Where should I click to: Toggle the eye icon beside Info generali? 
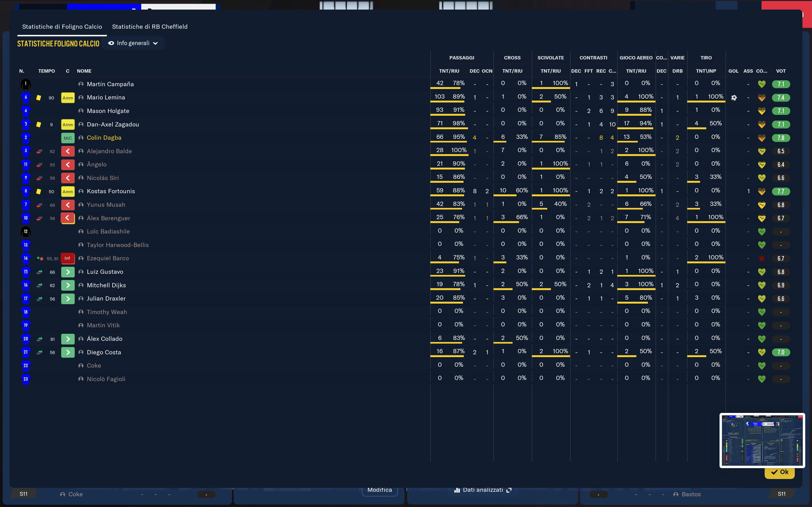point(111,43)
